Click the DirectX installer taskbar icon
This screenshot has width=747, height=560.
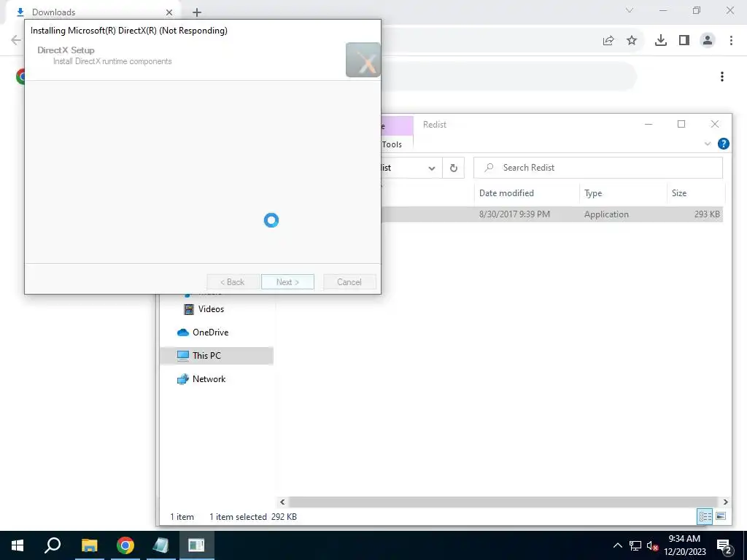(196, 545)
